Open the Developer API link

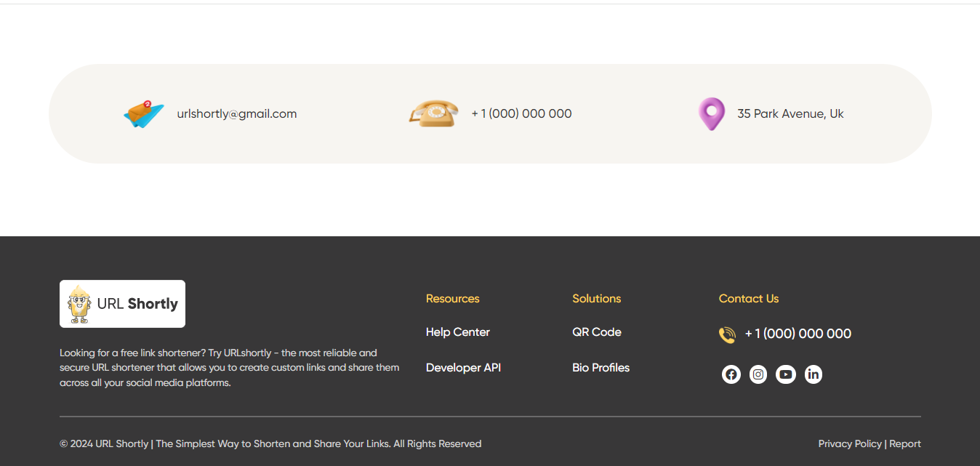point(463,368)
